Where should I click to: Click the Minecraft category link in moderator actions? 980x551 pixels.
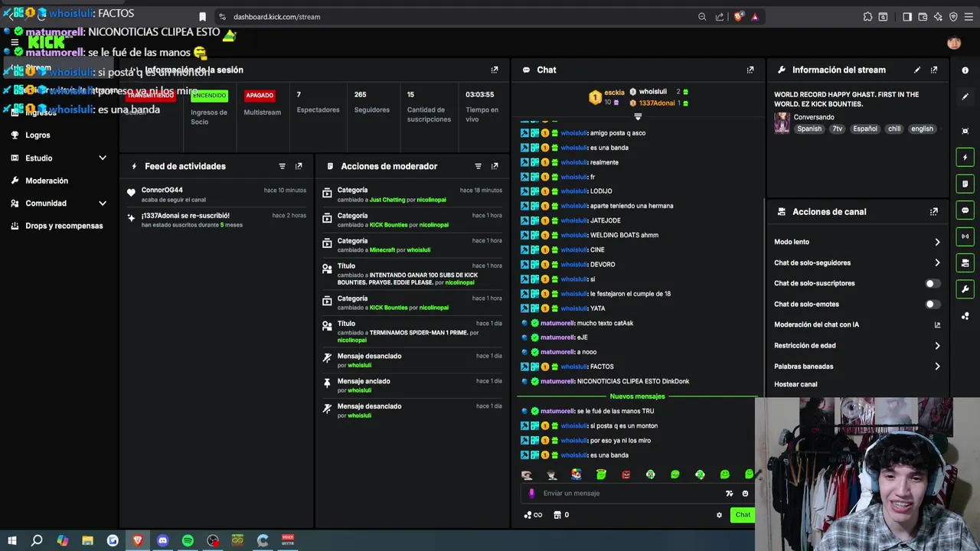pyautogui.click(x=383, y=250)
